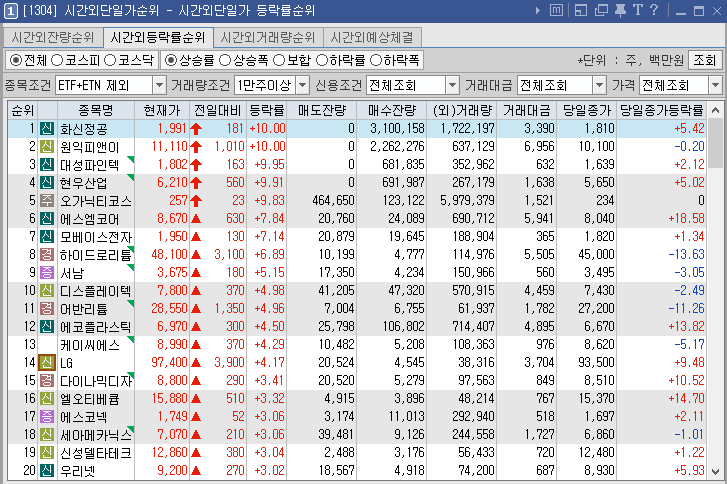Sort by the 종목명 column header

point(96,110)
